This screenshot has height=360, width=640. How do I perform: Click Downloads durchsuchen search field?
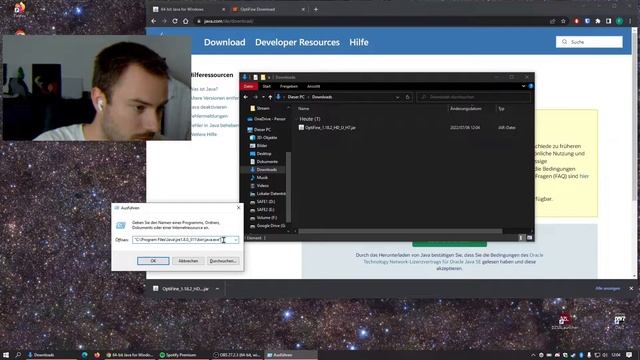[473, 97]
